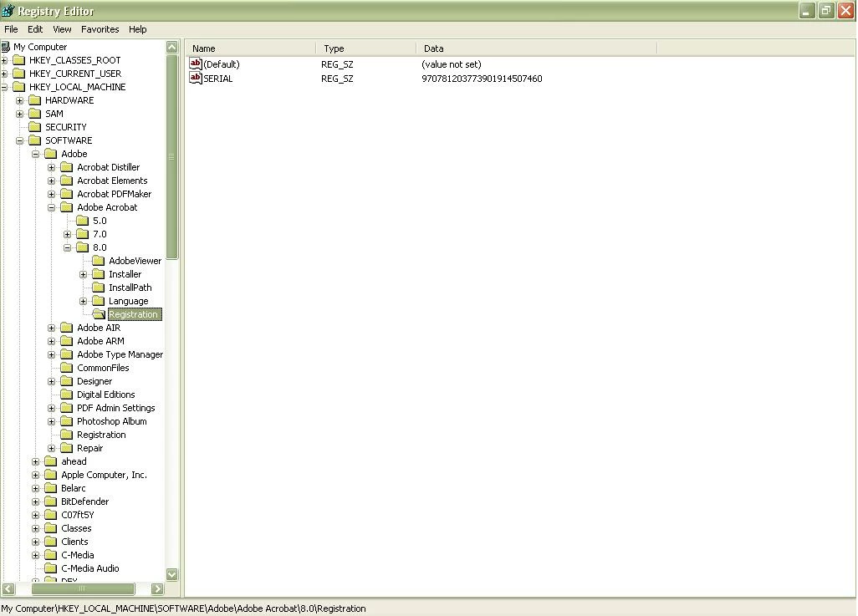Screen dimensions: 858x616
Task: Expand the 7.0 key
Action: pyautogui.click(x=67, y=234)
